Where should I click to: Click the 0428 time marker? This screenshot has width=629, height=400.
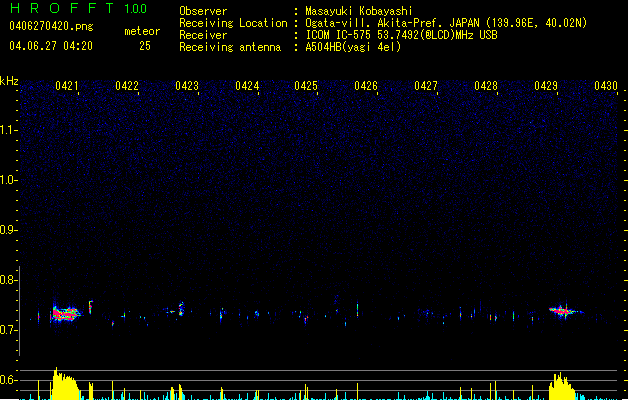486,86
